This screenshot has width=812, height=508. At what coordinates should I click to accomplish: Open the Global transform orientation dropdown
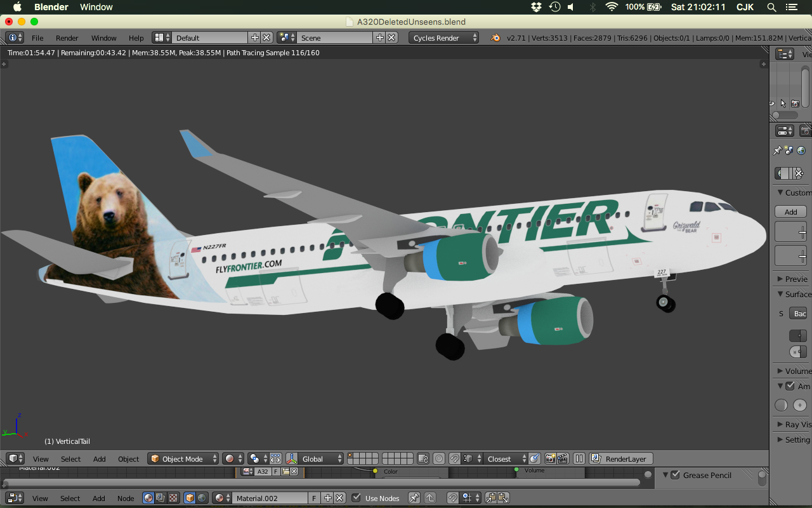[x=321, y=458]
